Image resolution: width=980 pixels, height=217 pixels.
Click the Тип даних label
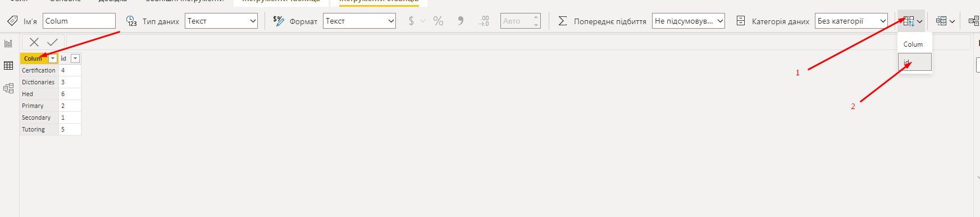(161, 21)
